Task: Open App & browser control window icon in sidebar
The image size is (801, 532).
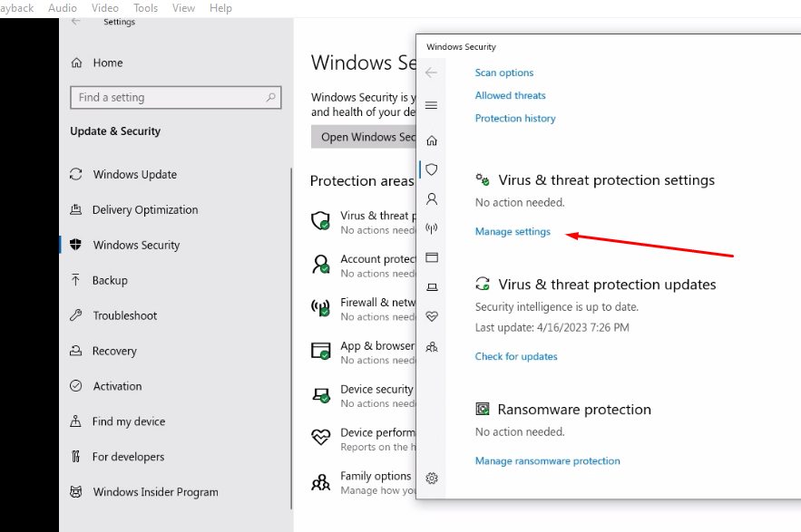Action: (x=432, y=257)
